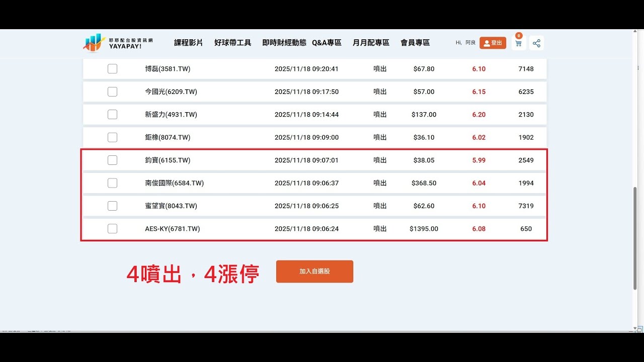644x362 pixels.
Task: Check the box for 南俊國際(6584.TW)
Action: tap(112, 183)
